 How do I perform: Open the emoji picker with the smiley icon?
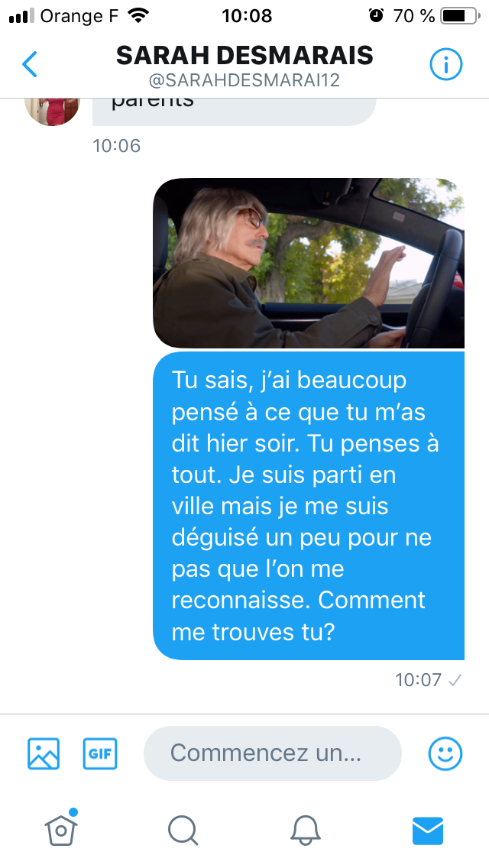point(445,753)
